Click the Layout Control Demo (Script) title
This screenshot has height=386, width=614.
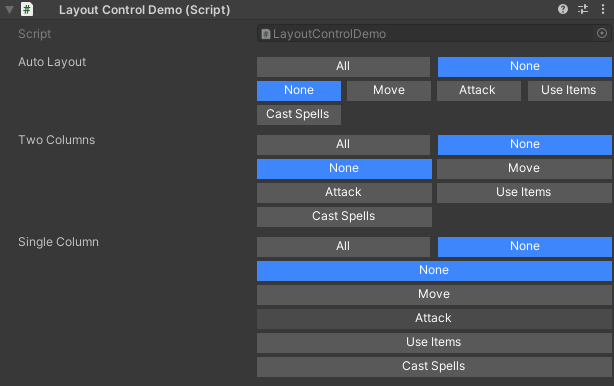click(144, 10)
